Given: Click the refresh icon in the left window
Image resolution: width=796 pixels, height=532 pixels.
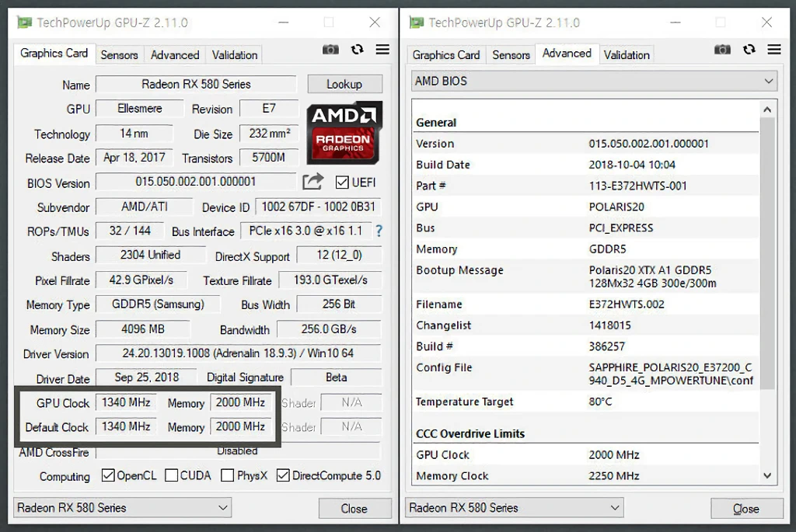Looking at the screenshot, I should click(x=357, y=49).
